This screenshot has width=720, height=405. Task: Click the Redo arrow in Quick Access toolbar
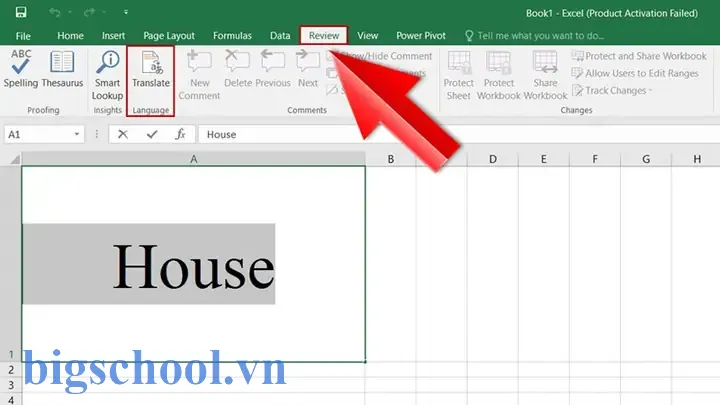(89, 12)
